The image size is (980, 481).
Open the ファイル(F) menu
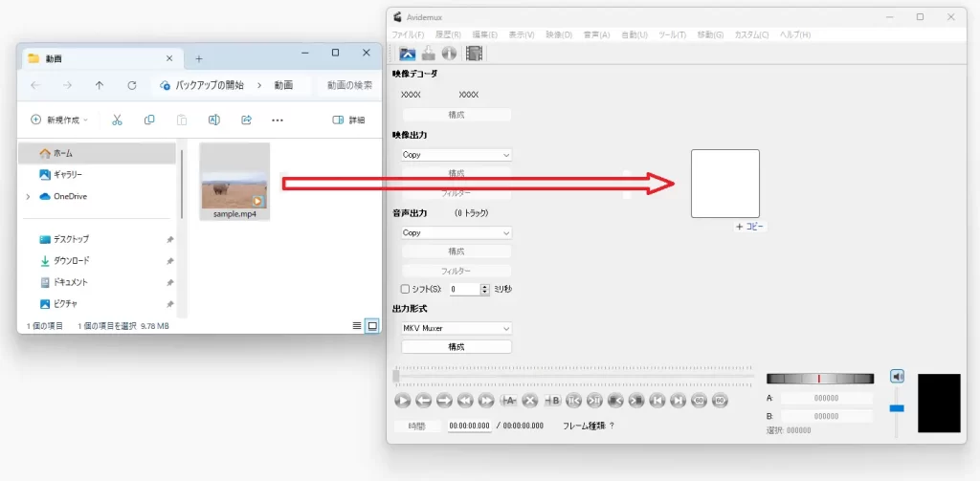pos(408,34)
